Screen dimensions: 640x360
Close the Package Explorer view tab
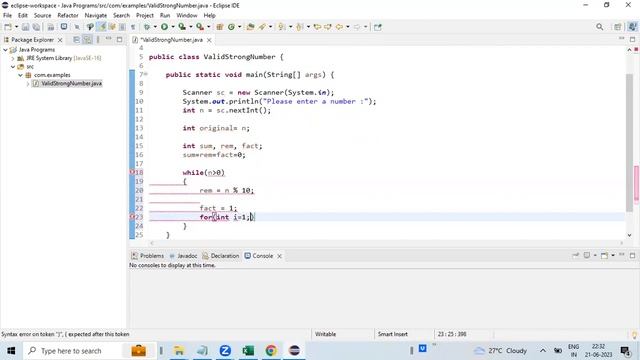pos(60,40)
